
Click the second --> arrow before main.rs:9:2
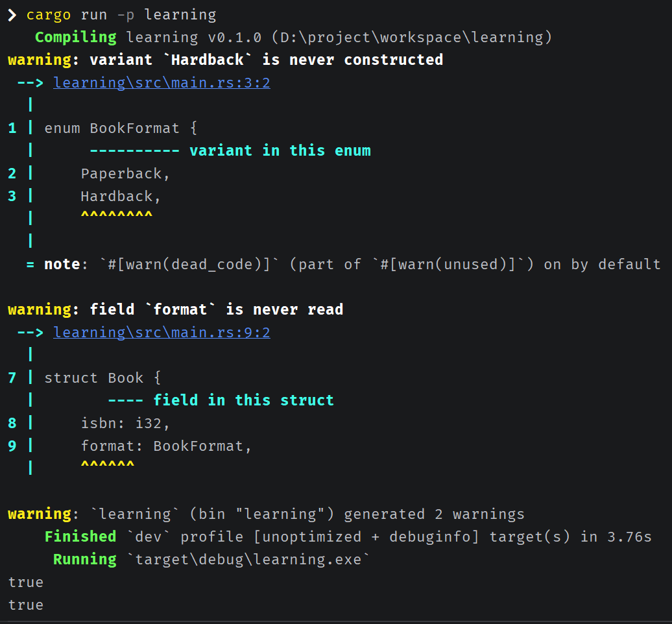tap(30, 333)
